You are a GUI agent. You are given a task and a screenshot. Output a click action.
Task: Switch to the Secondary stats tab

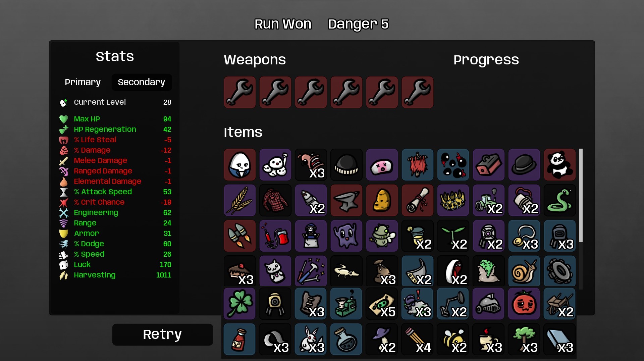[x=142, y=82]
